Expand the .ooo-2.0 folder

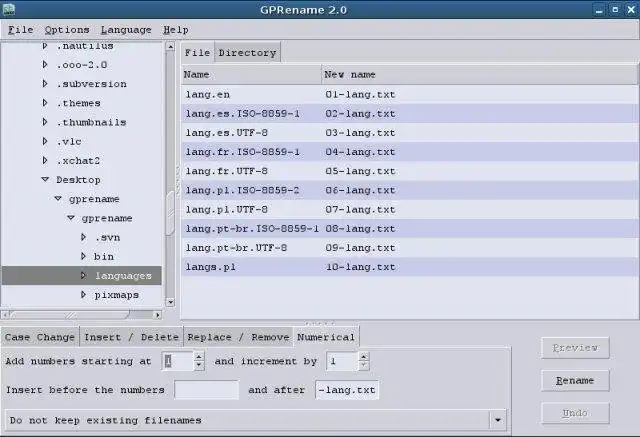pos(45,64)
